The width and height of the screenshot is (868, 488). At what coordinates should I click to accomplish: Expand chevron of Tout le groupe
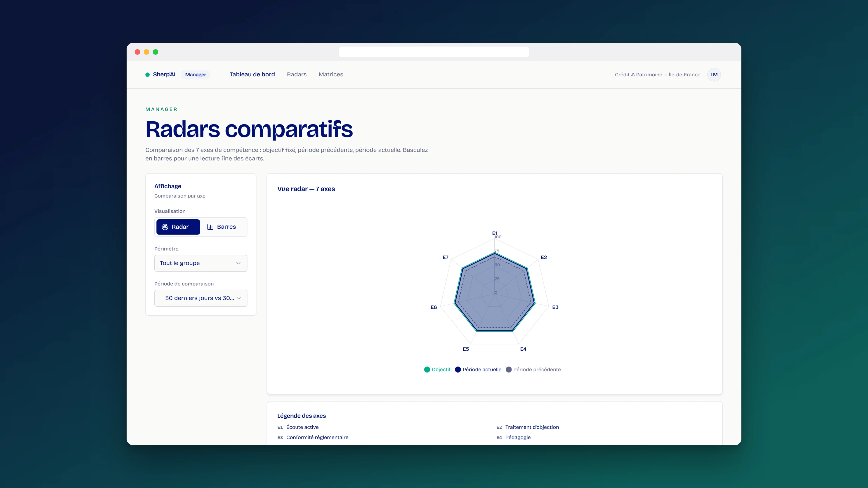[x=238, y=263]
